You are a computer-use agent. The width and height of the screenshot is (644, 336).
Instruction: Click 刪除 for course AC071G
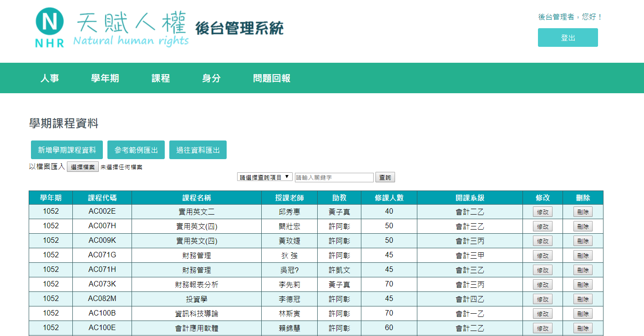(583, 256)
